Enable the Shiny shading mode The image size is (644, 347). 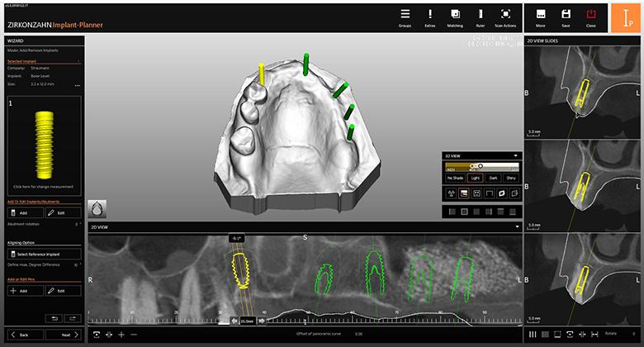(x=511, y=178)
